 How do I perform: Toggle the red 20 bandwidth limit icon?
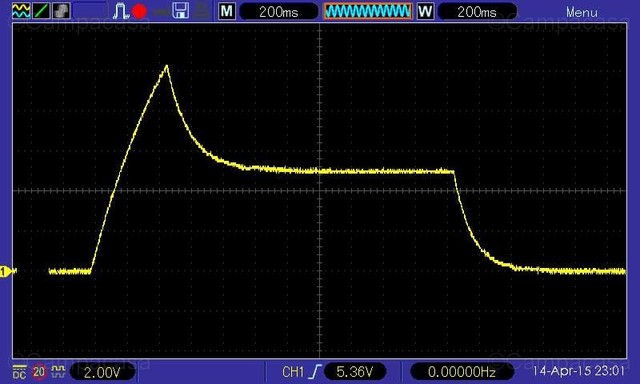tap(39, 372)
